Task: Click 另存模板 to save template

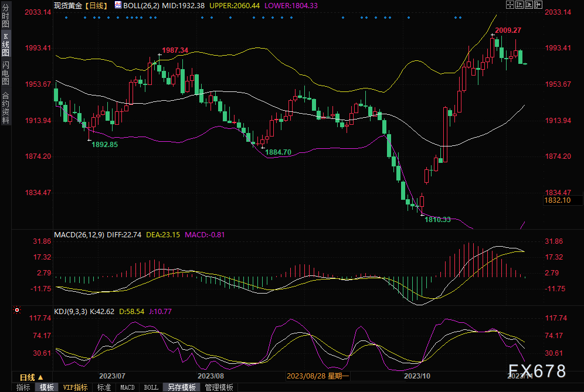Action: pyautogui.click(x=181, y=387)
